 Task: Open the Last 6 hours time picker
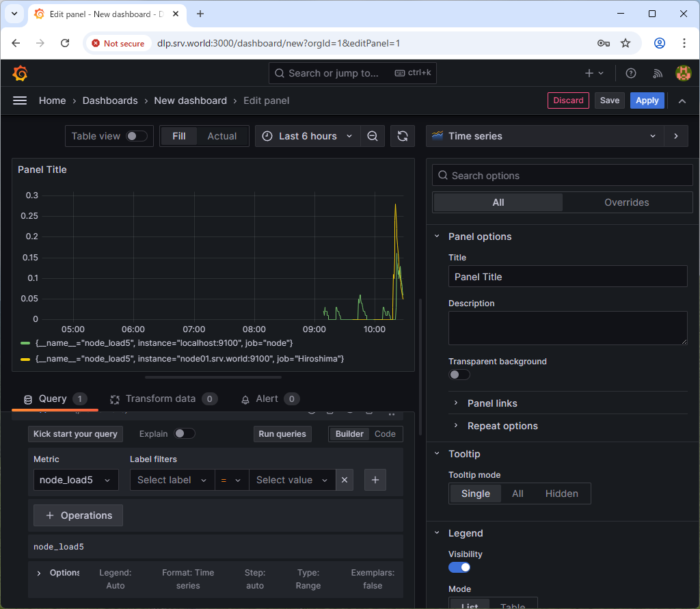coord(308,136)
